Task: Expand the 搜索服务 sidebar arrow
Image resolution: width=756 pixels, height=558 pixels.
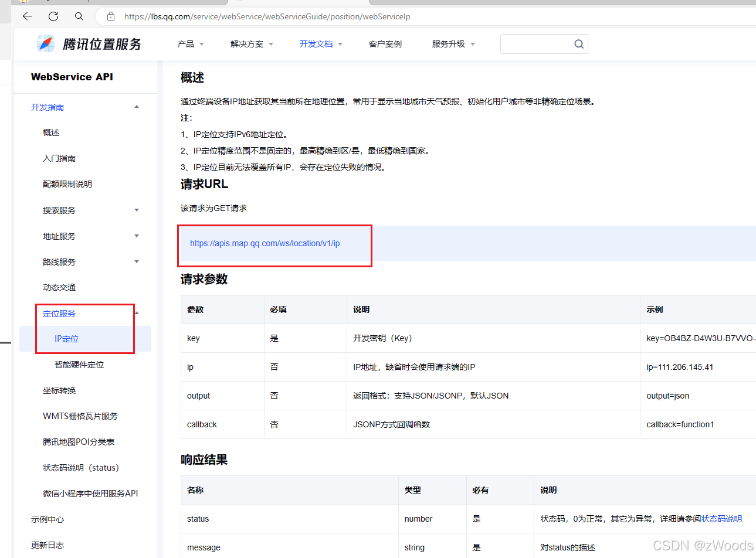Action: click(137, 210)
